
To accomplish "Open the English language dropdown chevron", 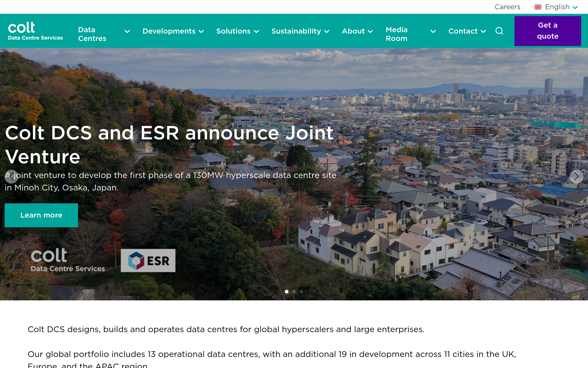I will click(x=575, y=8).
